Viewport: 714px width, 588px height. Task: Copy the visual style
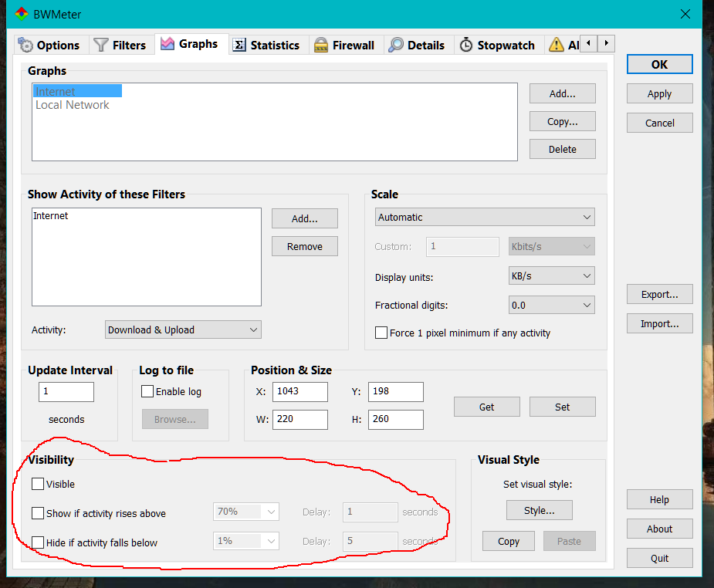tap(509, 541)
